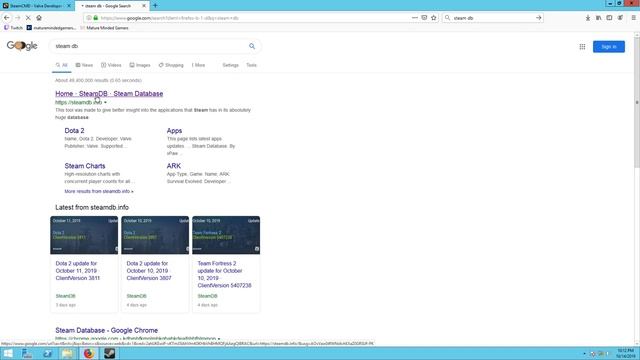Open the Apps sitelink

174,131
